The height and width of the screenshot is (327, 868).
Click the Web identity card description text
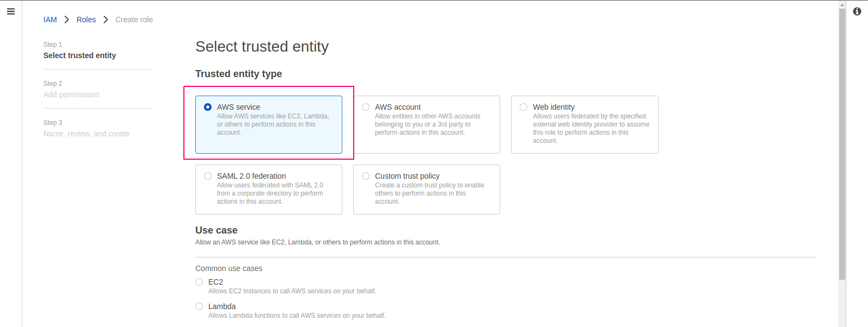pos(591,128)
